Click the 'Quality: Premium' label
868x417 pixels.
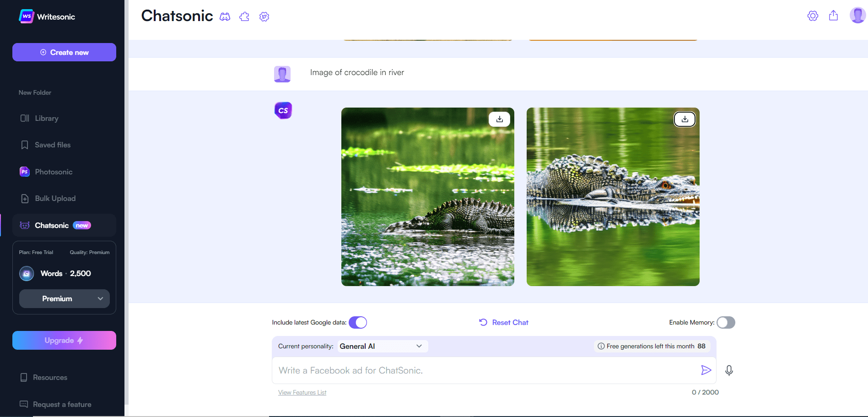90,252
